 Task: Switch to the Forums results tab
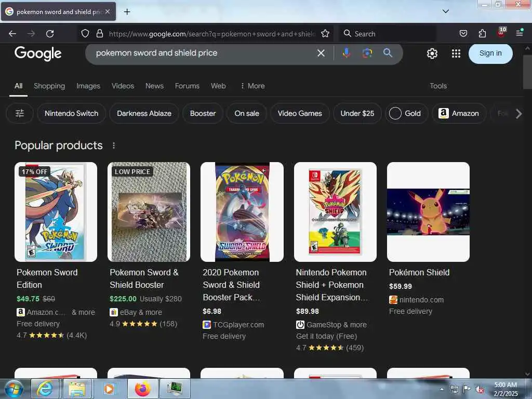pos(187,86)
